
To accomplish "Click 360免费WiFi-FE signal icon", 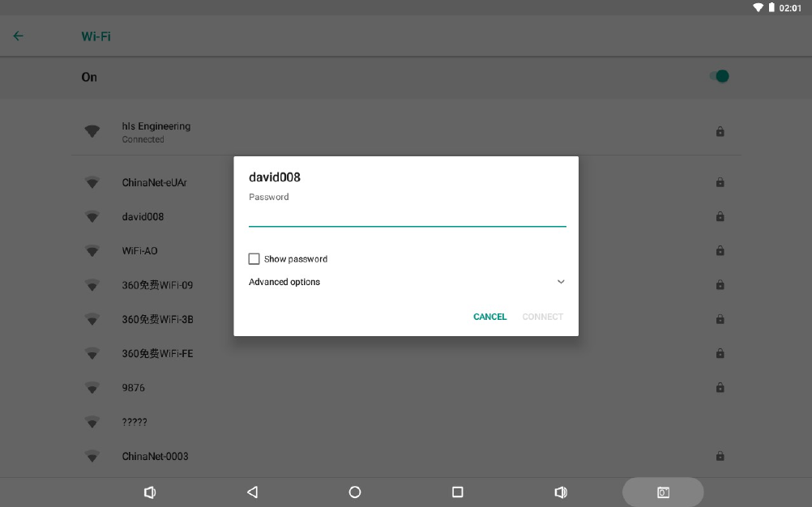I will click(x=92, y=353).
